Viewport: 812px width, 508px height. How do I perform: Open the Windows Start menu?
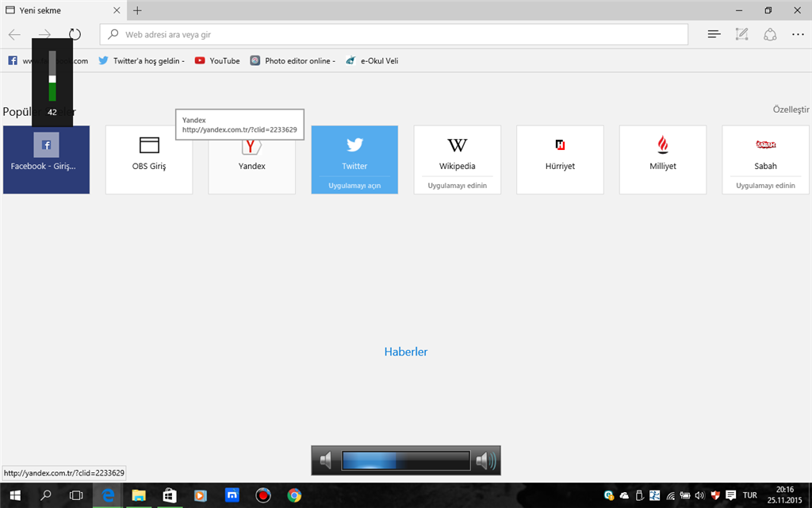click(x=15, y=495)
